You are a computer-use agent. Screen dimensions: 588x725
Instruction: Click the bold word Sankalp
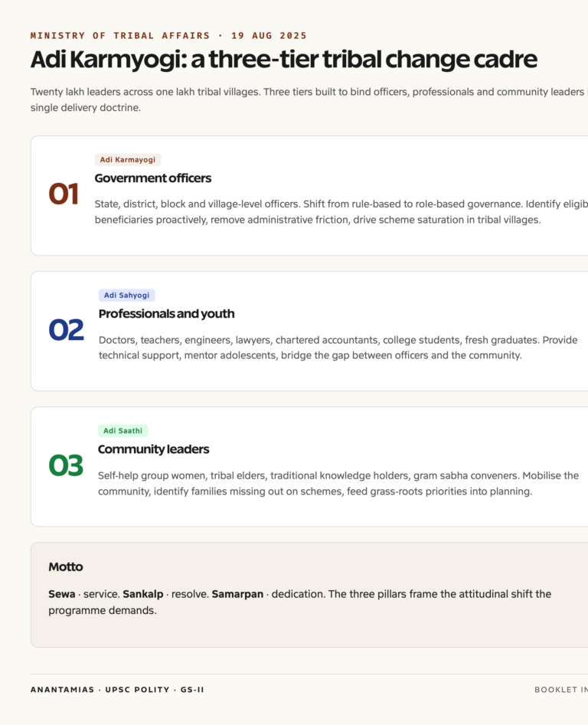coord(143,593)
